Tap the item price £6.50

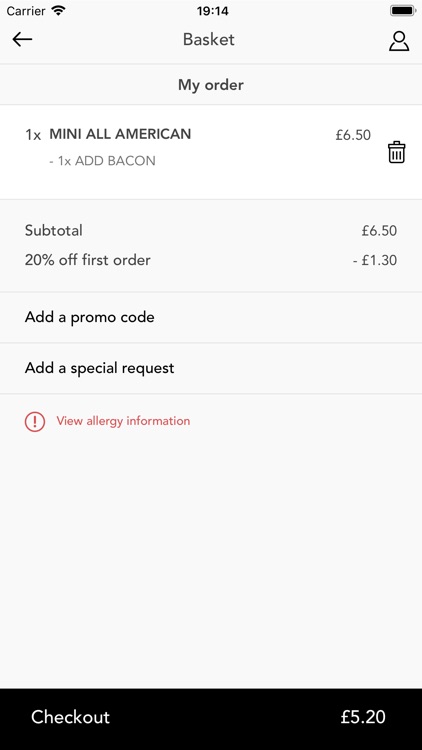pyautogui.click(x=353, y=135)
